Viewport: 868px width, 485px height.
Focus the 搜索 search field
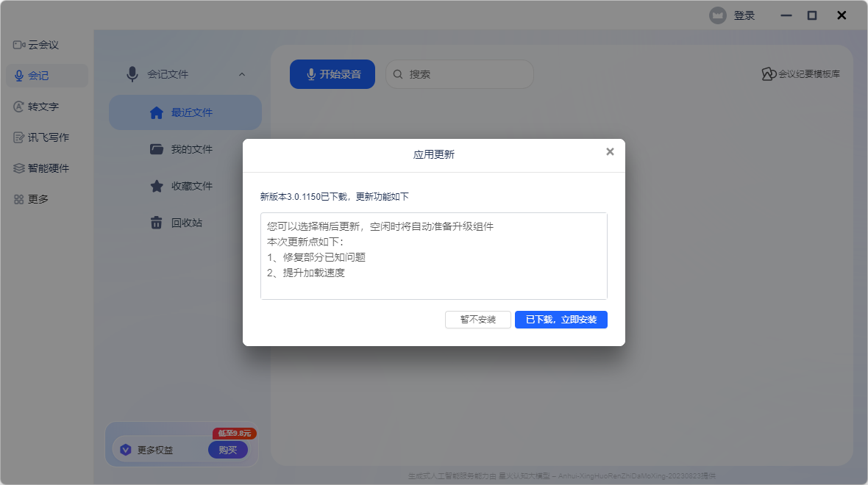click(460, 74)
